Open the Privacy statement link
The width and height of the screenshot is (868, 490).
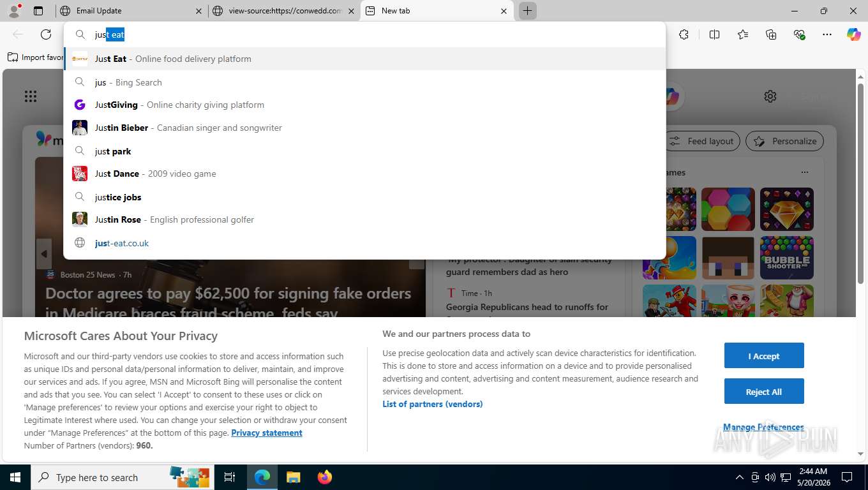click(267, 433)
